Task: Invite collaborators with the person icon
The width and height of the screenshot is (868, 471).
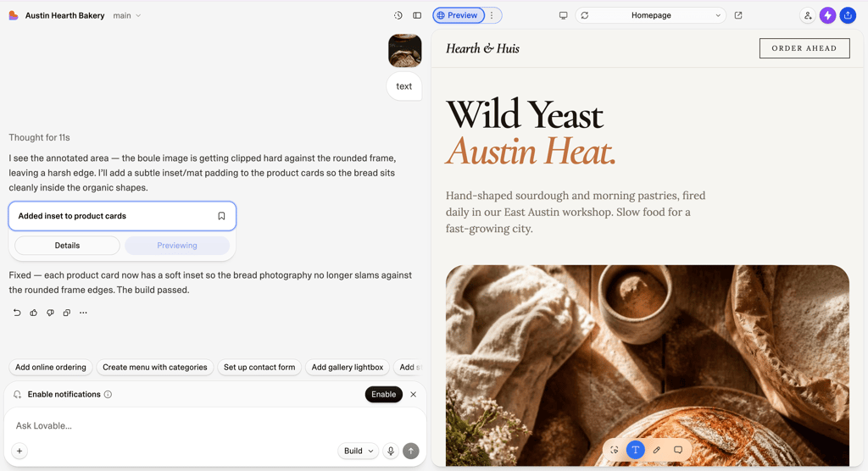Action: (x=808, y=15)
